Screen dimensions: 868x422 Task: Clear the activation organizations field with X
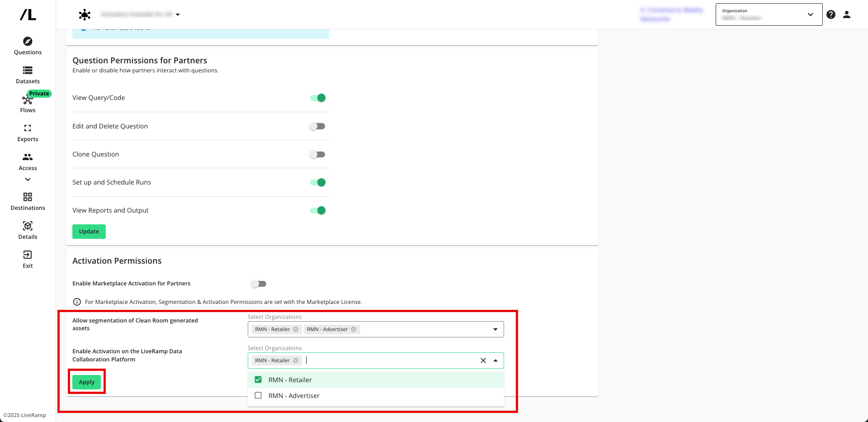(483, 361)
